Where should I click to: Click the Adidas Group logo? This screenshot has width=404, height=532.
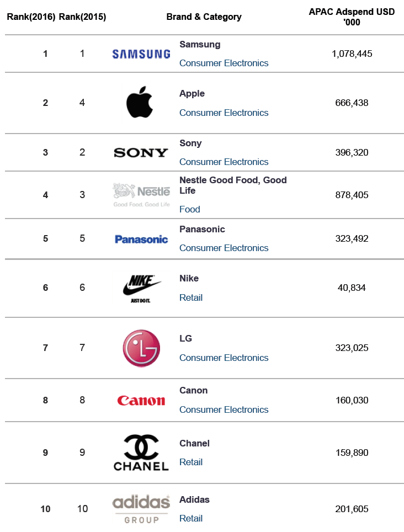[x=141, y=509]
